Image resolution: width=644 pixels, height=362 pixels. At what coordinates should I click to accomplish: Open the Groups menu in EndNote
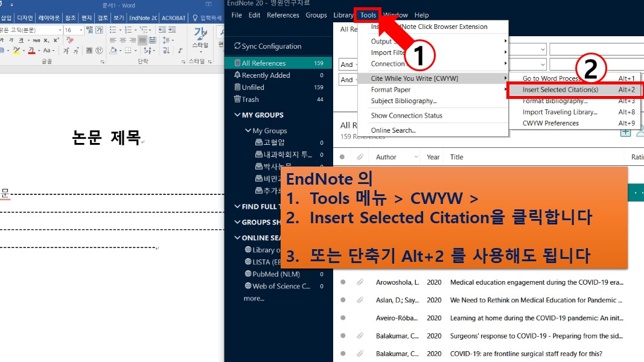[x=316, y=15]
